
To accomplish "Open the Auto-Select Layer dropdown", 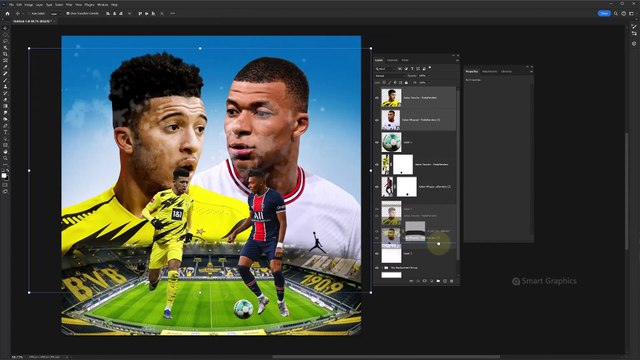I will coord(55,13).
